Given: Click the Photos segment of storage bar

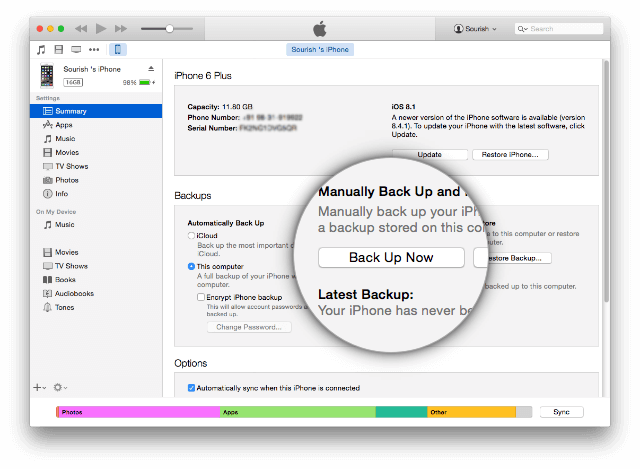Looking at the screenshot, I should (x=138, y=412).
